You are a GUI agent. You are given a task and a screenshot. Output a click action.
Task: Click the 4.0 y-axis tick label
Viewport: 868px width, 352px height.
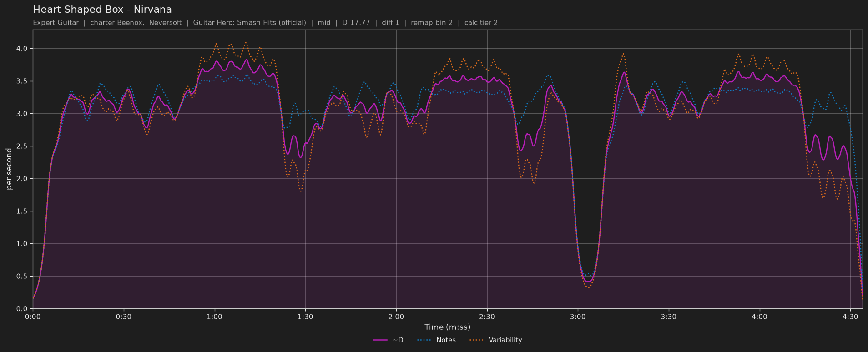pos(22,48)
